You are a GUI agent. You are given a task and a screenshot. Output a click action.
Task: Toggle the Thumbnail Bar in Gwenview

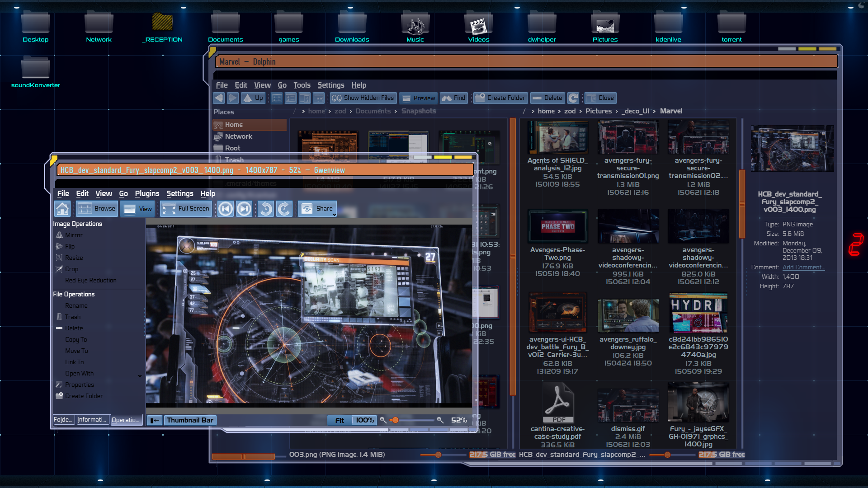click(x=190, y=420)
